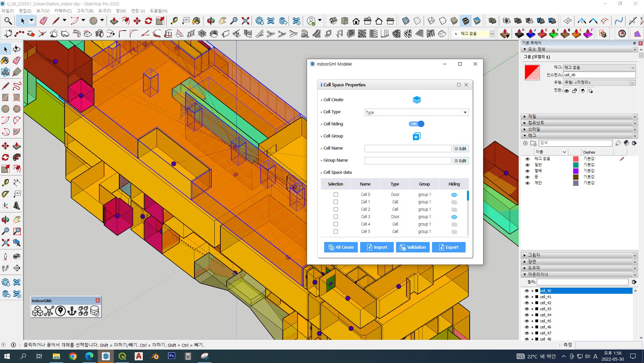Open the 그리기(R) menu

pos(85,11)
